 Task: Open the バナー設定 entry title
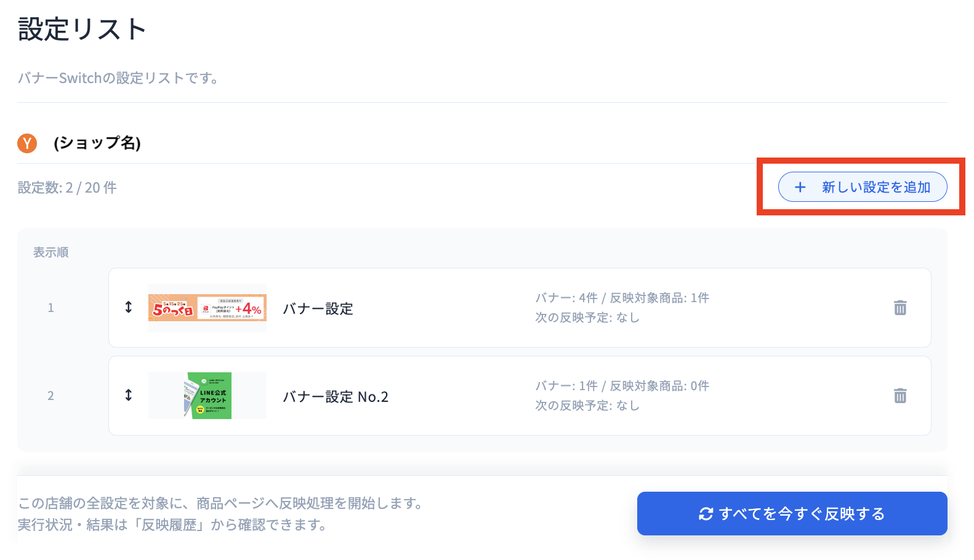tap(318, 309)
